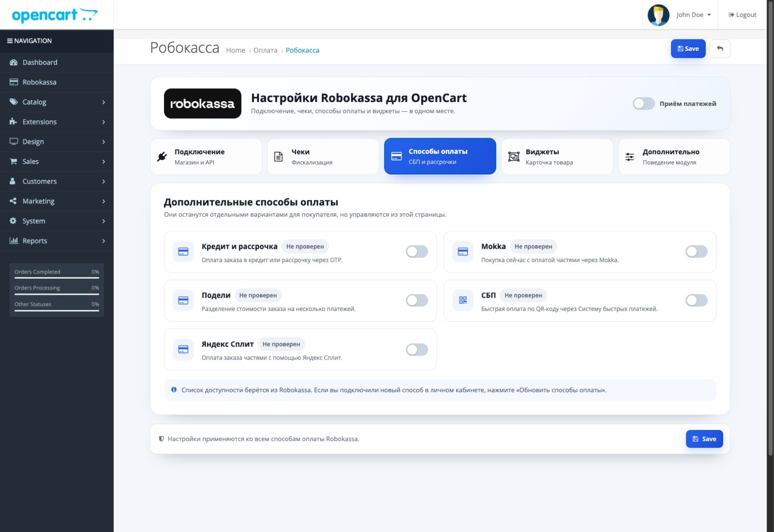The height and width of the screenshot is (532, 774).
Task: Click the card icon beside Mokka
Action: 463,252
